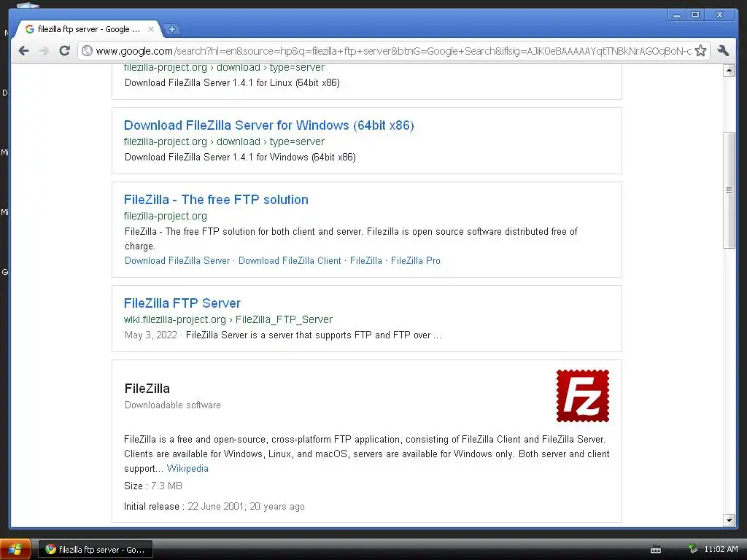Viewport: 747px width, 560px height.
Task: Click the FileZilla sitelink
Action: tap(366, 260)
